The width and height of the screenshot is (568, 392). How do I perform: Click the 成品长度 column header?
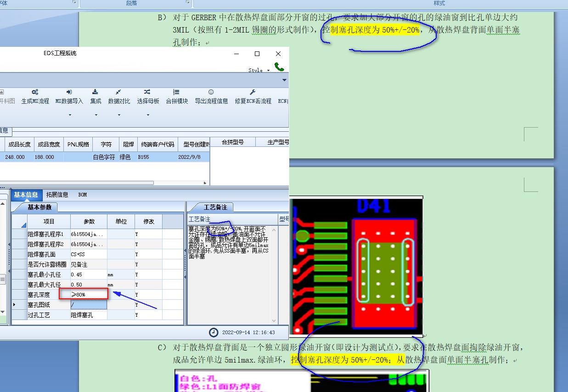pyautogui.click(x=20, y=144)
